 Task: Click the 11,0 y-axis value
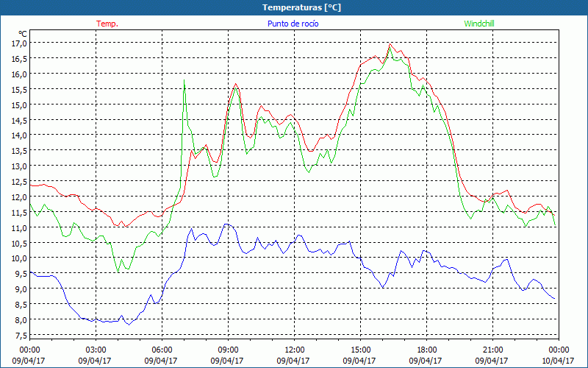click(x=21, y=227)
